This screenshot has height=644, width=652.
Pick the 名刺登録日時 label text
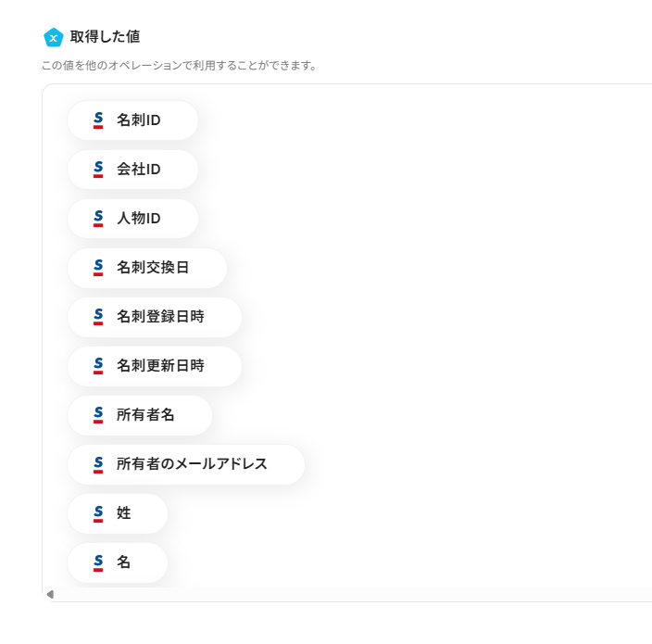(160, 317)
